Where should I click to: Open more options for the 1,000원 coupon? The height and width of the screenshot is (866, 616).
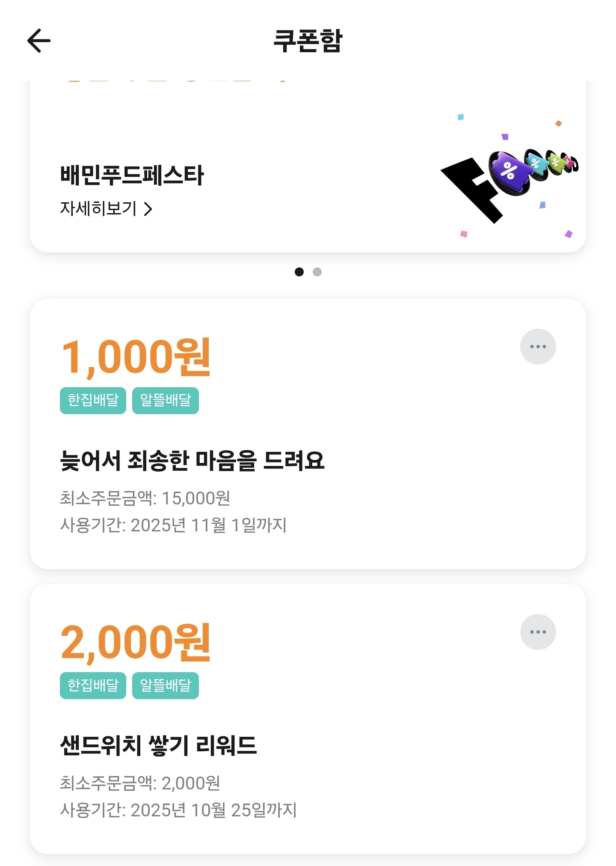click(538, 347)
